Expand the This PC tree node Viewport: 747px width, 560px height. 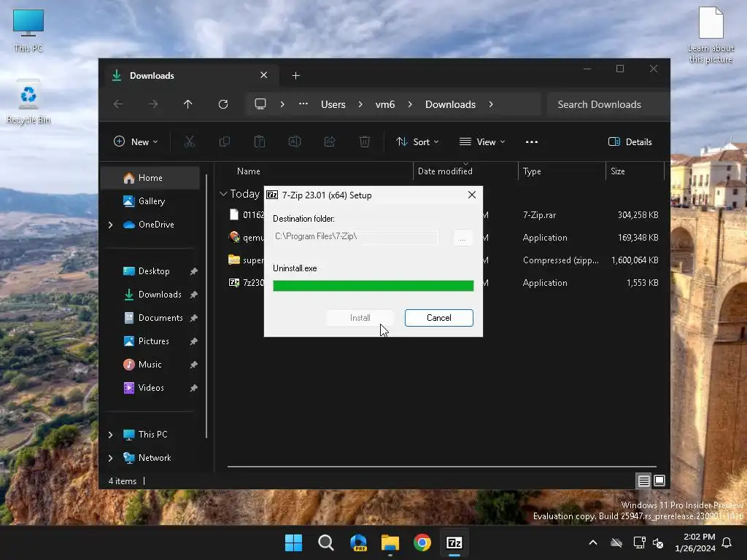[x=111, y=435]
